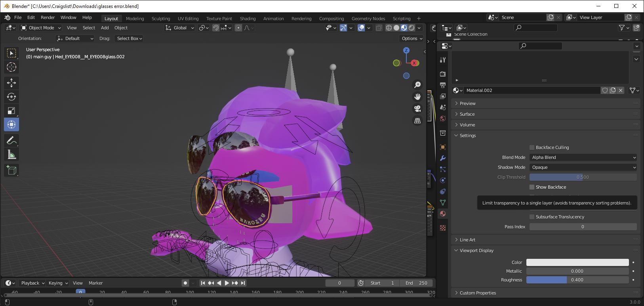Switch to the Geometry Nodes workspace tab
Screen dimensions: 644x306
368,19
